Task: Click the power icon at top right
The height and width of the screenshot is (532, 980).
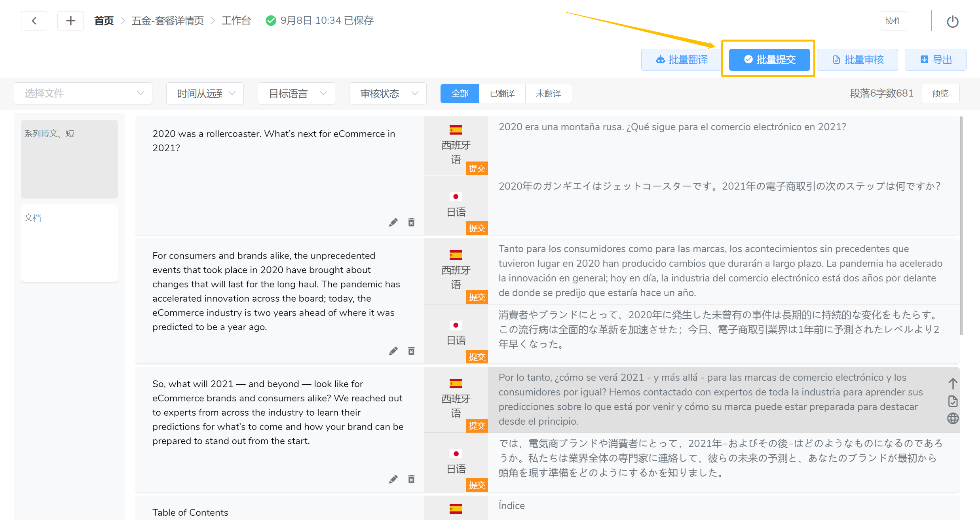Action: pyautogui.click(x=952, y=21)
